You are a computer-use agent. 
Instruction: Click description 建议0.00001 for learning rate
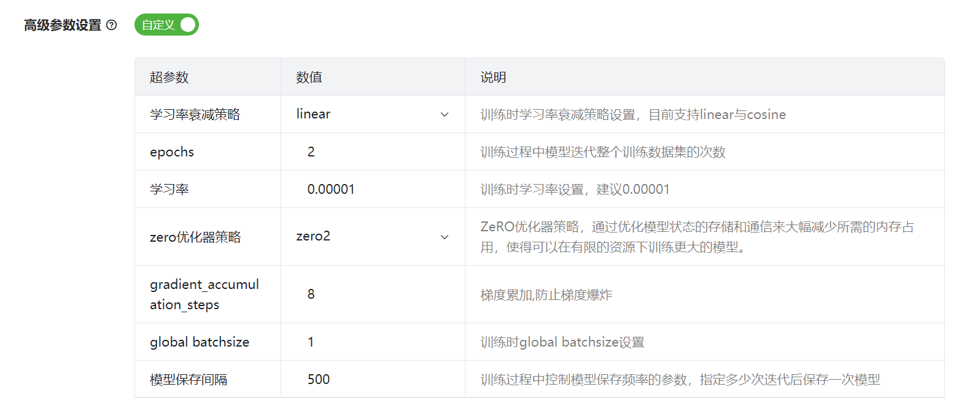tap(575, 190)
